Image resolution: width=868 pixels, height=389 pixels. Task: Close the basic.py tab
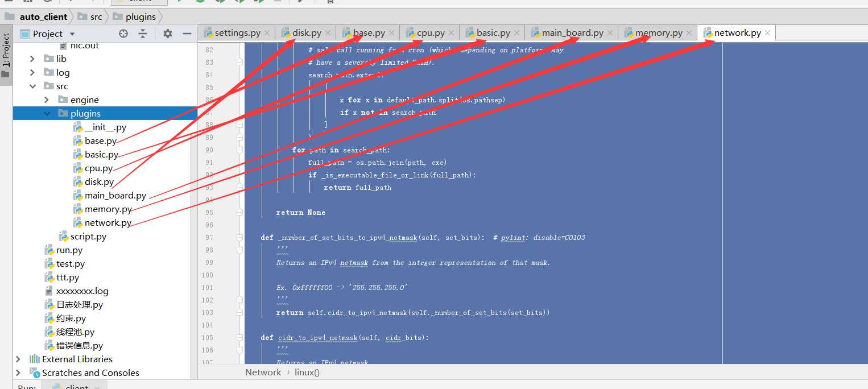coord(516,33)
